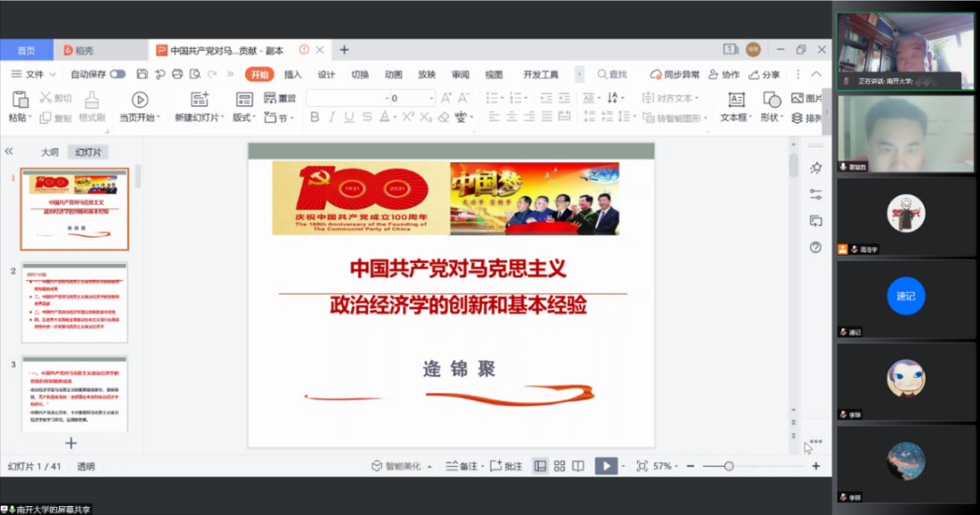
Task: Click the save icon in quick toolbar
Action: pyautogui.click(x=142, y=74)
